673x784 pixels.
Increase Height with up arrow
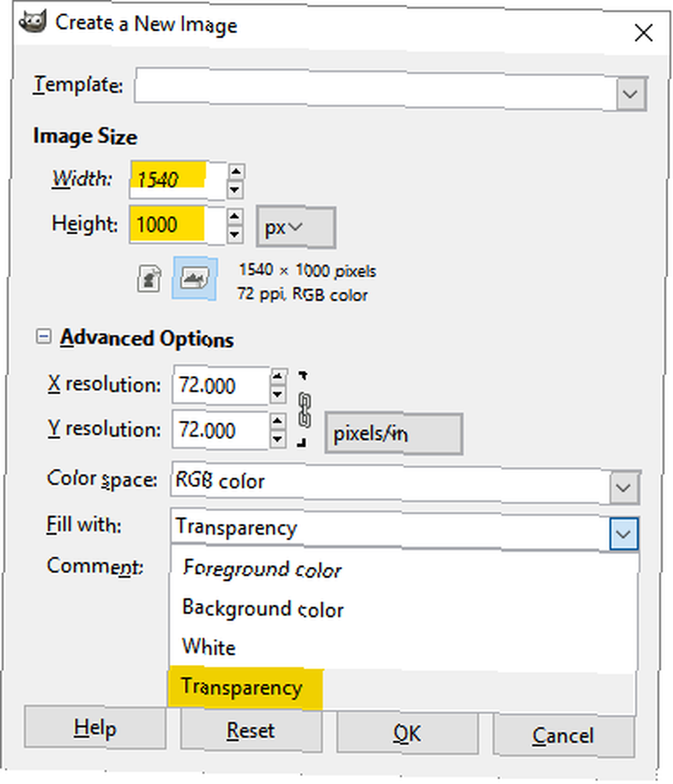235,216
